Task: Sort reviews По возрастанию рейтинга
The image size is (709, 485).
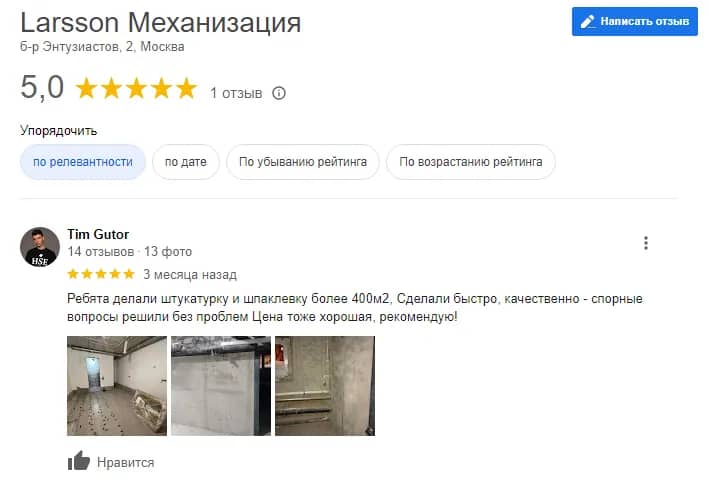Action: [471, 162]
